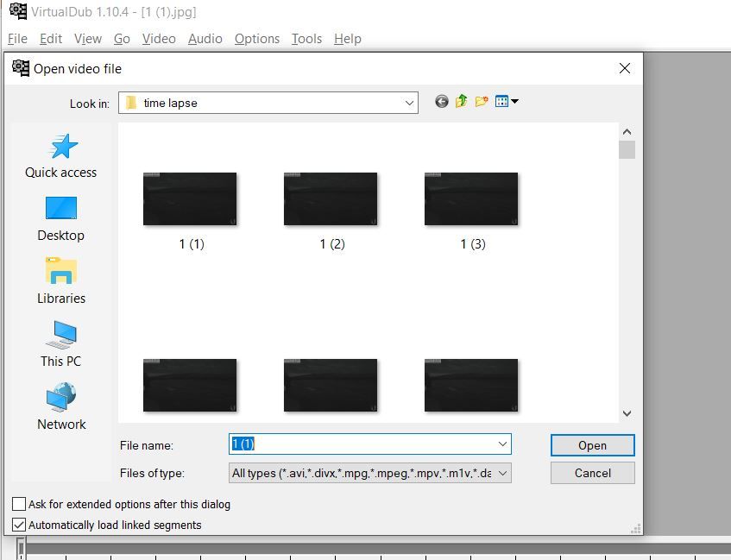Open Quick access location

point(61,155)
